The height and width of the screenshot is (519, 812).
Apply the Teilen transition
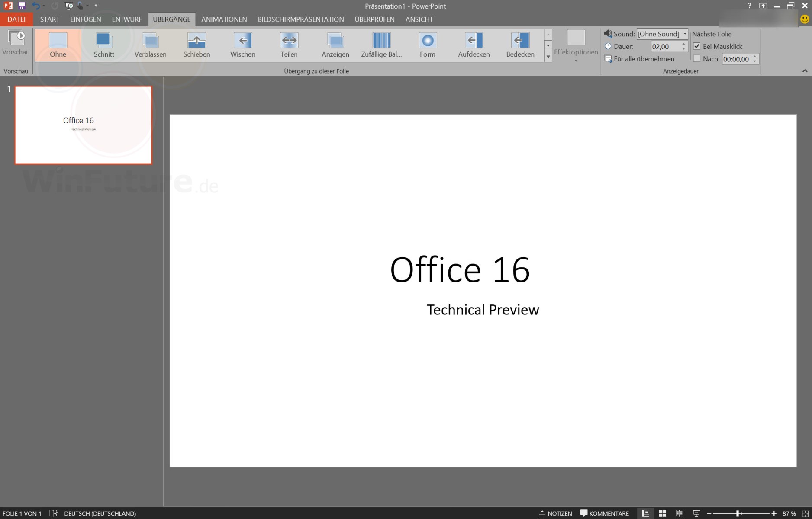coord(289,45)
